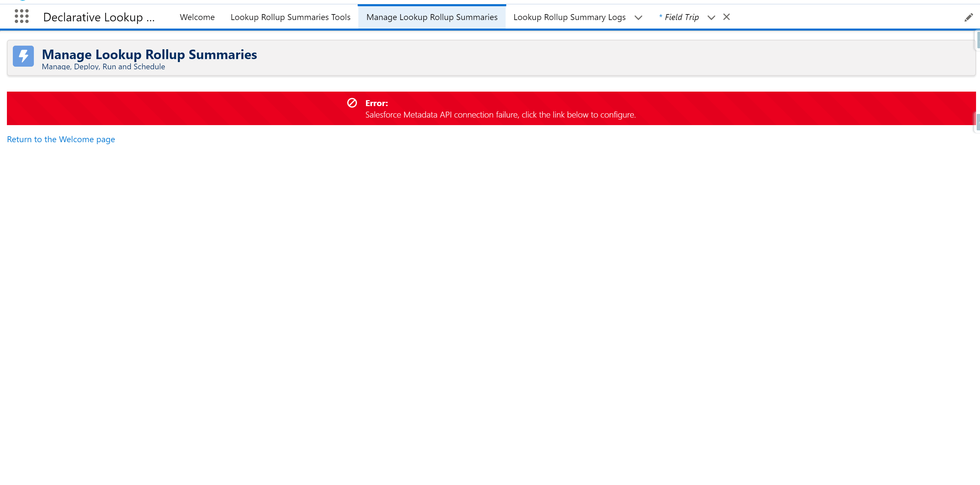Select the Manage Lookup Rollup Summaries tab
The image size is (980, 485).
point(431,17)
